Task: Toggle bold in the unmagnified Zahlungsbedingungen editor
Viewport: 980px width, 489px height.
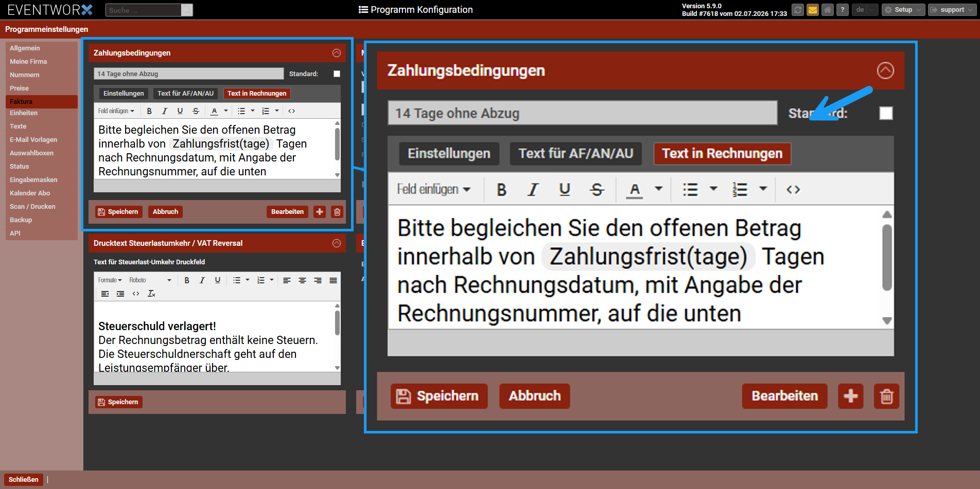Action: coord(149,111)
